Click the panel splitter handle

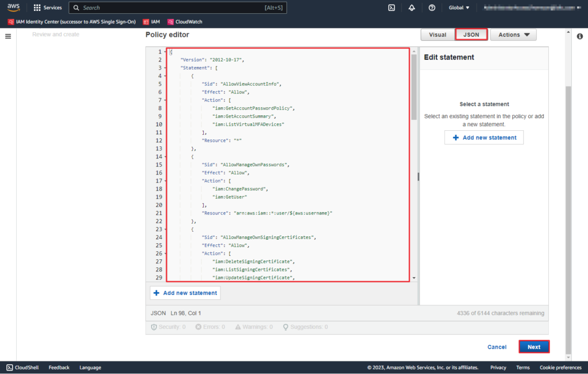[418, 177]
